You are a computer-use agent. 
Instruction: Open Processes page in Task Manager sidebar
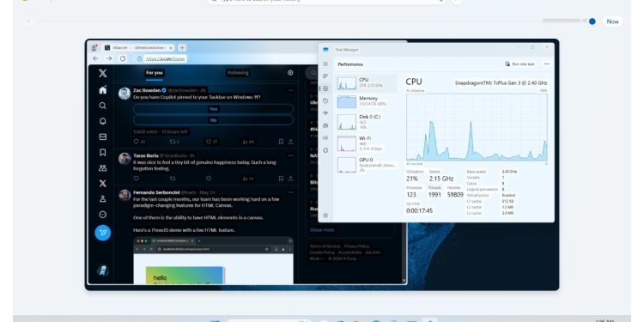(x=325, y=76)
